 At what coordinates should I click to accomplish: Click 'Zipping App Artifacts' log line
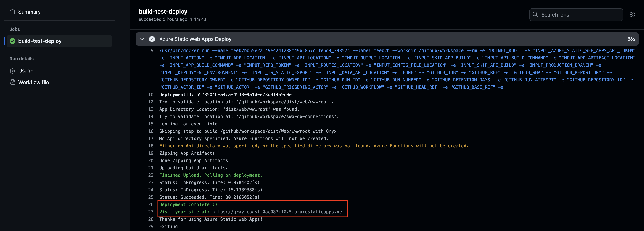187,153
